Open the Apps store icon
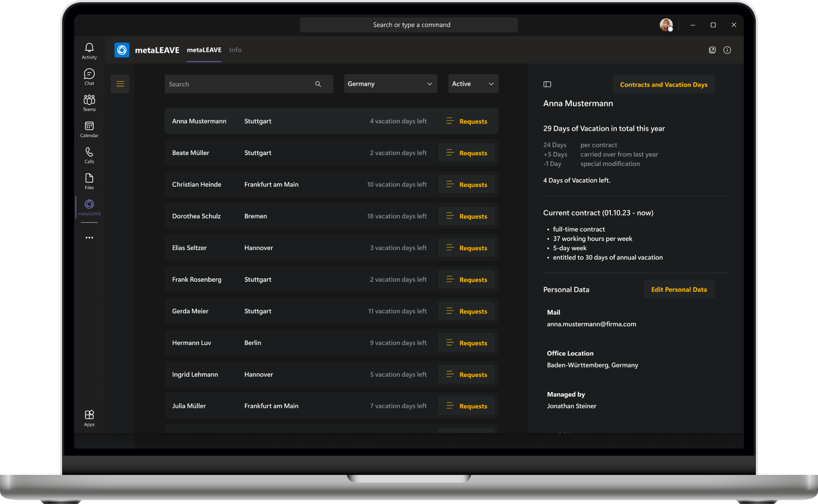This screenshot has width=818, height=504. click(x=89, y=418)
